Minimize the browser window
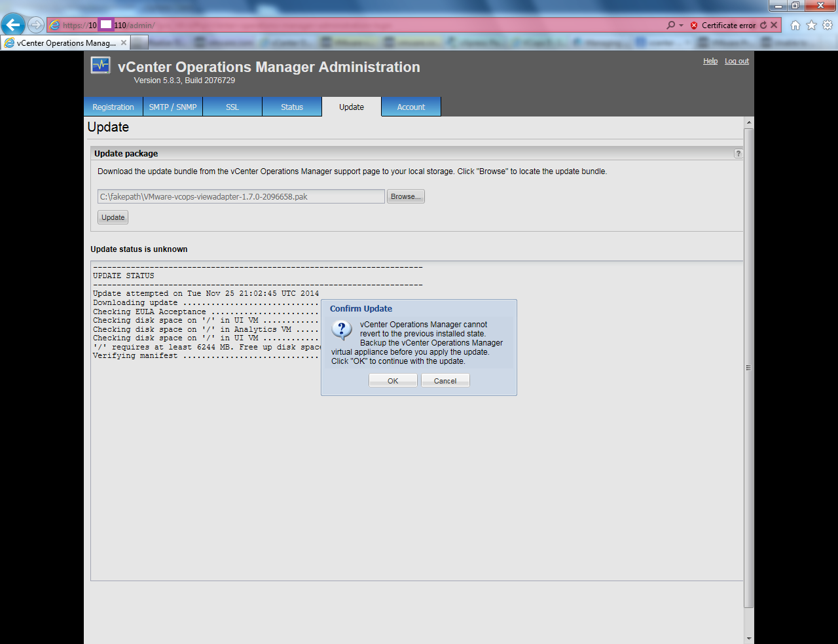This screenshot has height=644, width=838. (x=778, y=6)
